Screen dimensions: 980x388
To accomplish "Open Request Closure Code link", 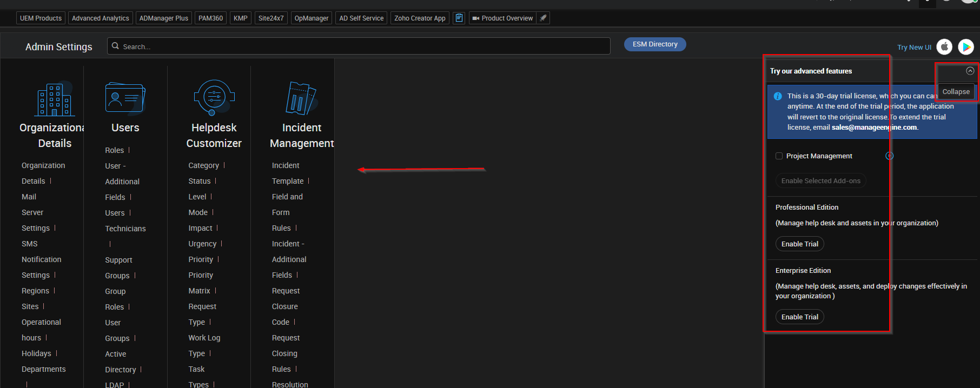I will pos(286,306).
